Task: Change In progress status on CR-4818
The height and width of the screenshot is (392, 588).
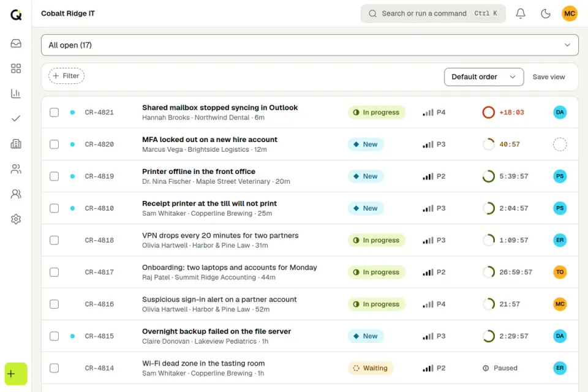Action: (377, 240)
